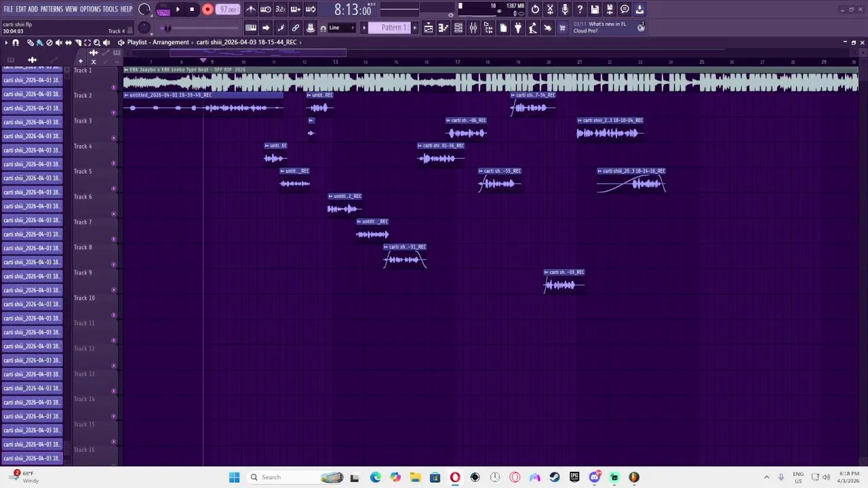Click the plus to add new pattern

(415, 28)
